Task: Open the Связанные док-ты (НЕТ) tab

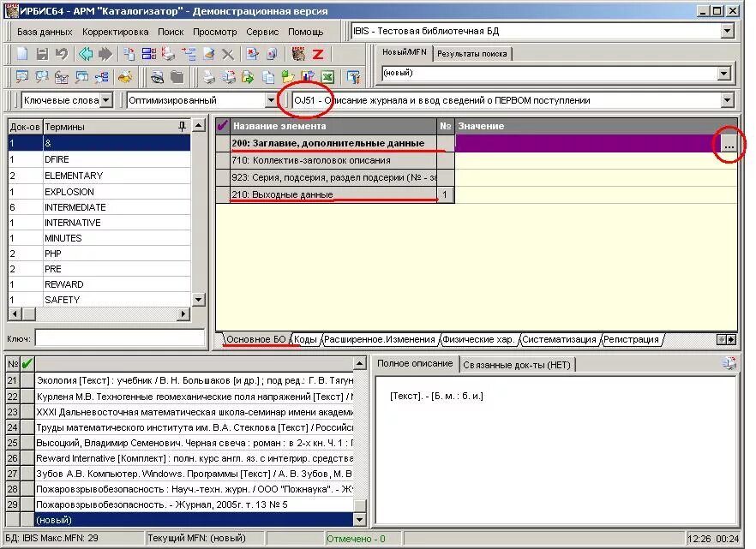Action: tap(517, 365)
